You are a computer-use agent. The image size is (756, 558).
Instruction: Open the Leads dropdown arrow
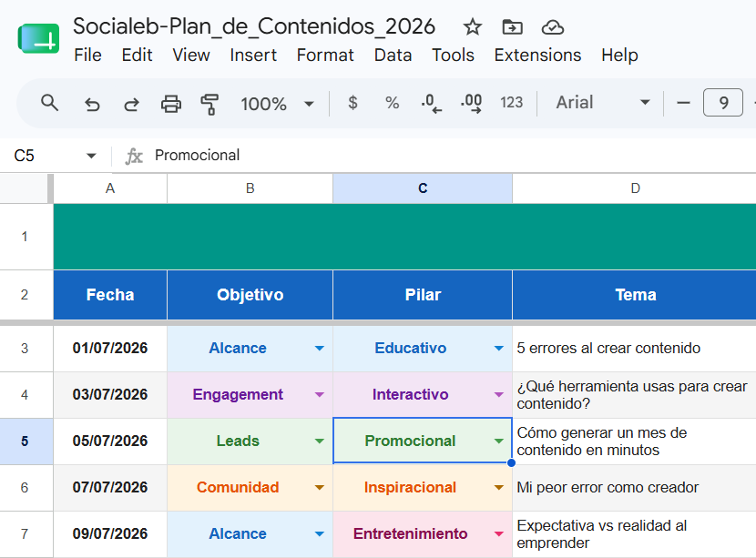pyautogui.click(x=319, y=441)
